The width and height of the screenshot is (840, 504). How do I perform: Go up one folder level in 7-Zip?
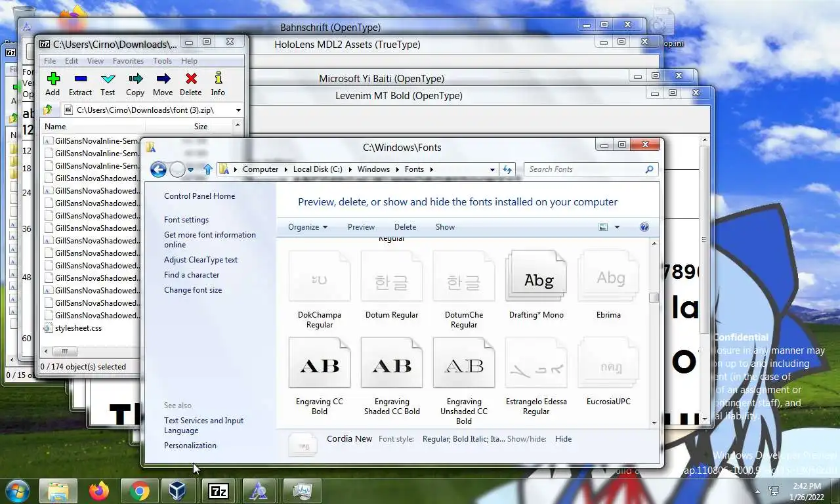click(48, 110)
